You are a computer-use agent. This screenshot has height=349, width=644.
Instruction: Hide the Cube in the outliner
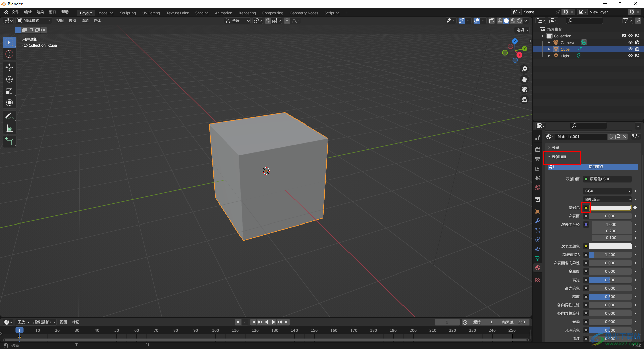point(630,49)
